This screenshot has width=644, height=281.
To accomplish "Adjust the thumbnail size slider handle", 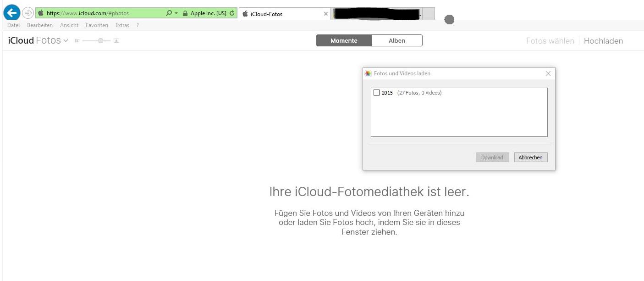I will pos(101,41).
